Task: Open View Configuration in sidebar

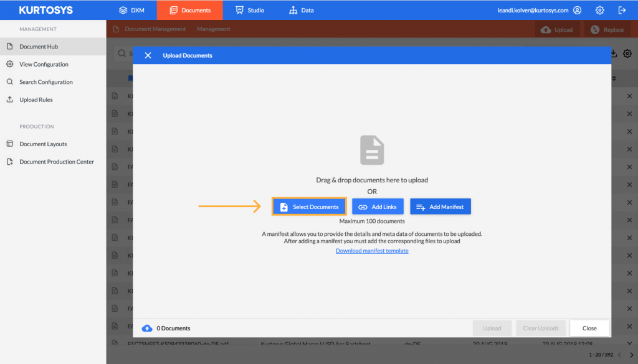Action: click(x=53, y=64)
